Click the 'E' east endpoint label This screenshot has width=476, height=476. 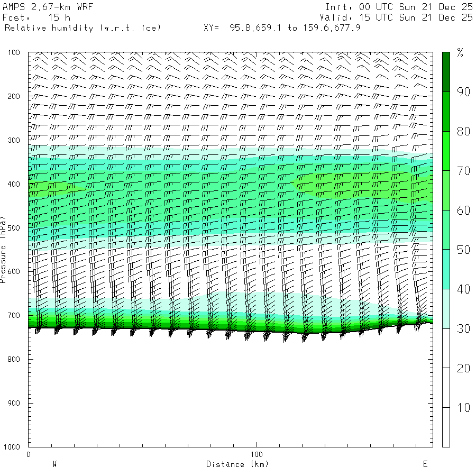tap(425, 464)
